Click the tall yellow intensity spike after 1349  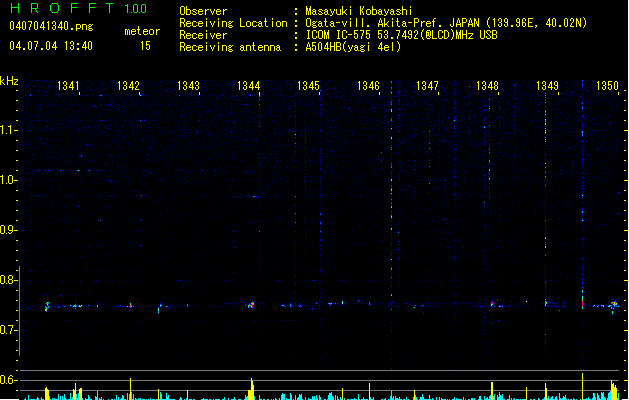582,386
